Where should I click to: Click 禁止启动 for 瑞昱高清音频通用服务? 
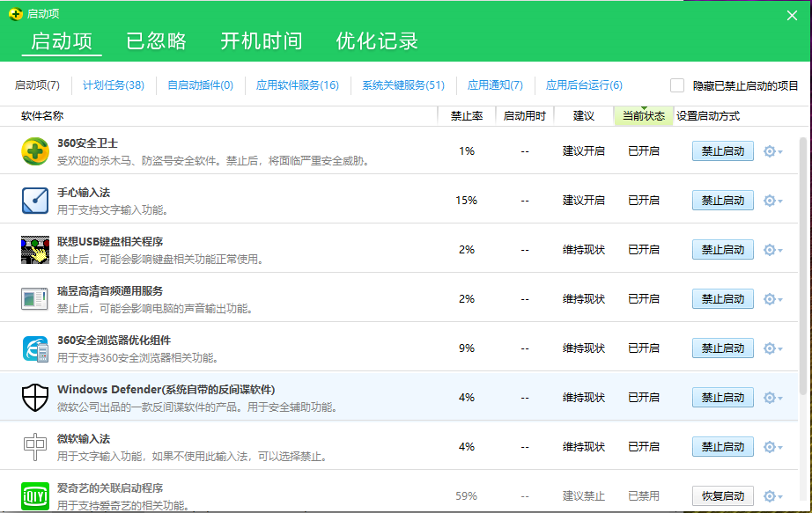click(723, 298)
